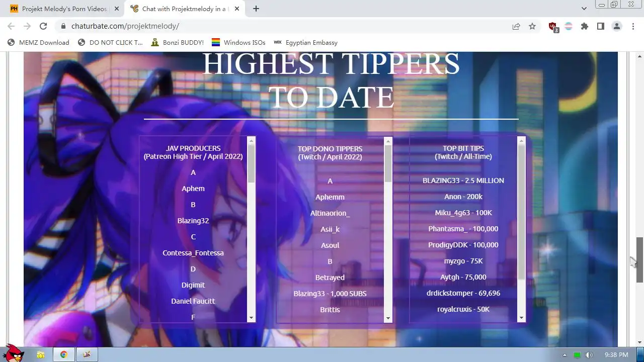Click the main page vertical scrollbar thumb
This screenshot has height=362, width=644.
click(639, 259)
